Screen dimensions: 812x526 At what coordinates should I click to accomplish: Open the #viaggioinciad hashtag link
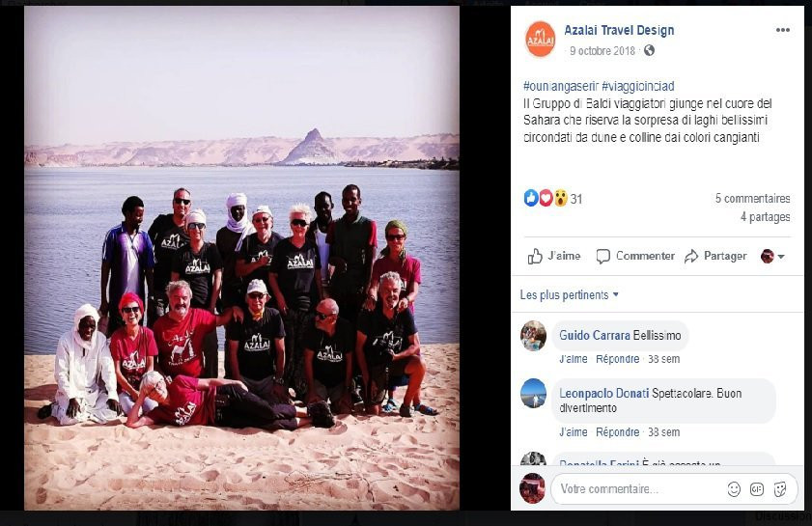(x=637, y=86)
